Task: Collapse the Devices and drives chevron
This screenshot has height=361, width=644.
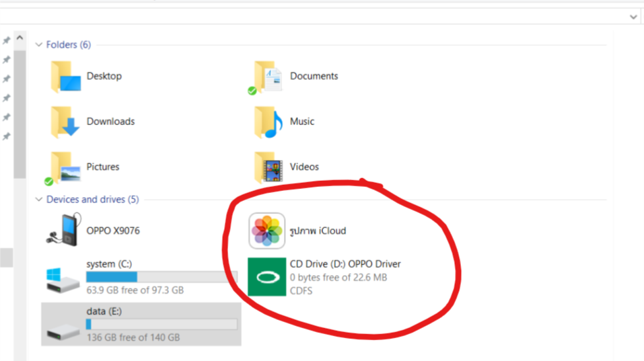Action: 39,200
